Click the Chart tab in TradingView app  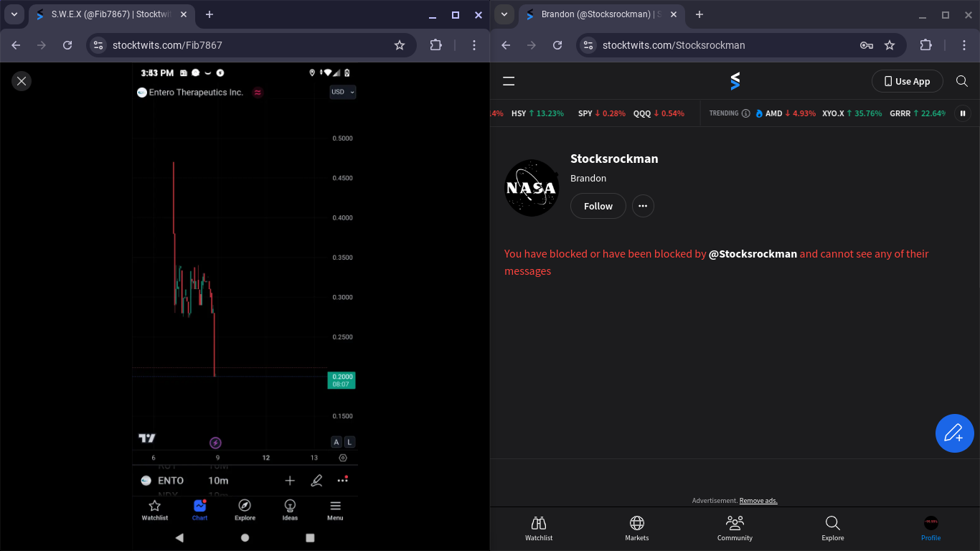pos(199,510)
